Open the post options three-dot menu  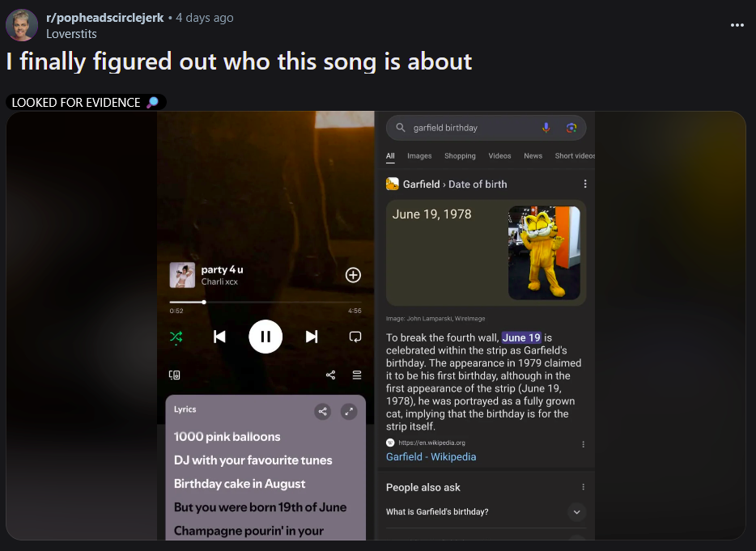click(x=737, y=25)
